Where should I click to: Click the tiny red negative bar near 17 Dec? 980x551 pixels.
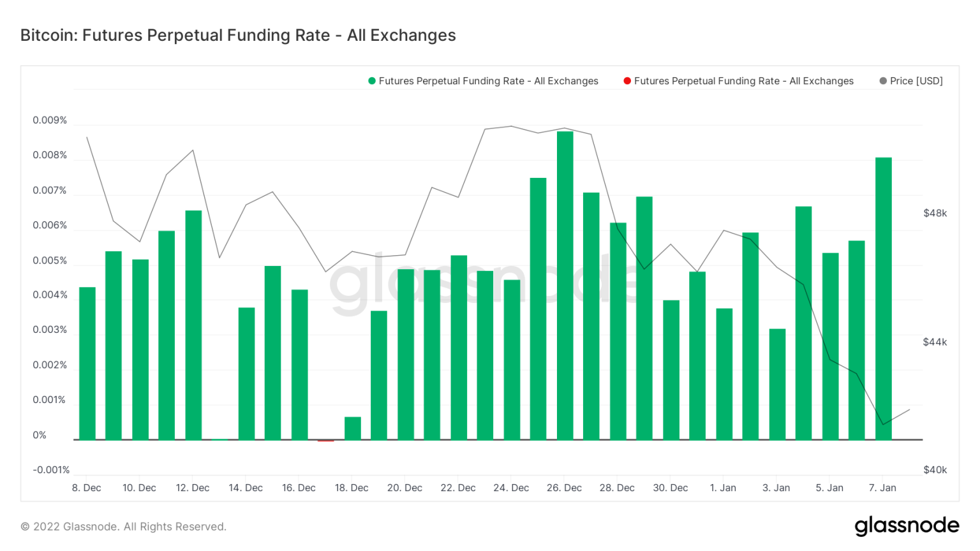click(326, 441)
